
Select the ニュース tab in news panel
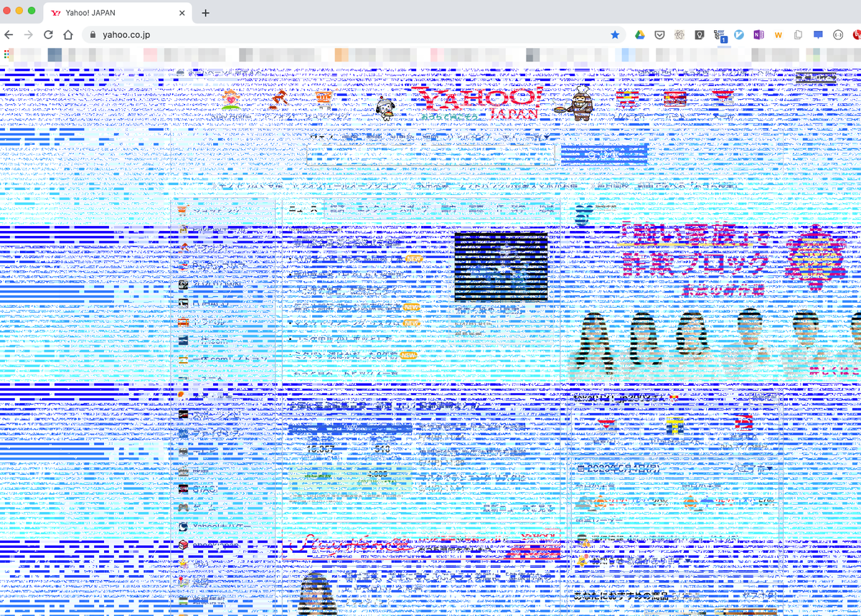[x=304, y=209]
